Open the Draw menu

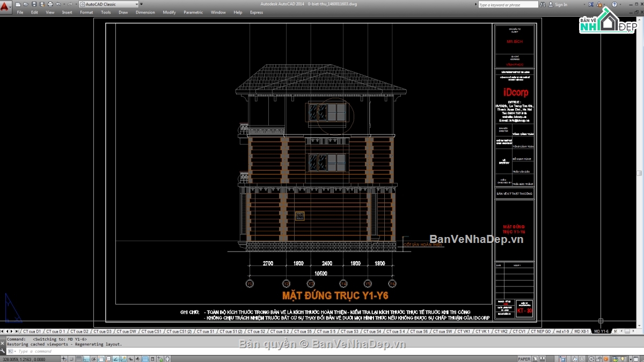(123, 12)
